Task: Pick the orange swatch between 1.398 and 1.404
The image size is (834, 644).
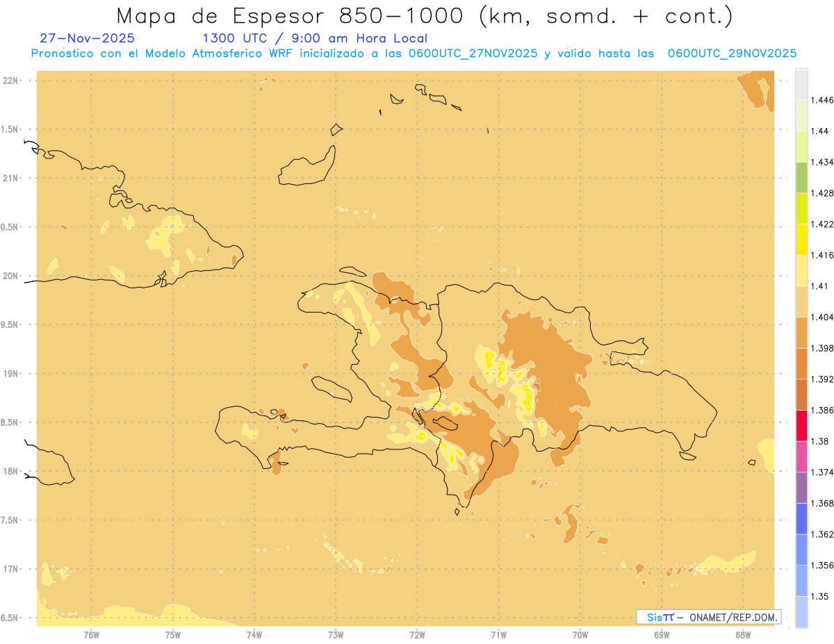Action: coord(801,332)
